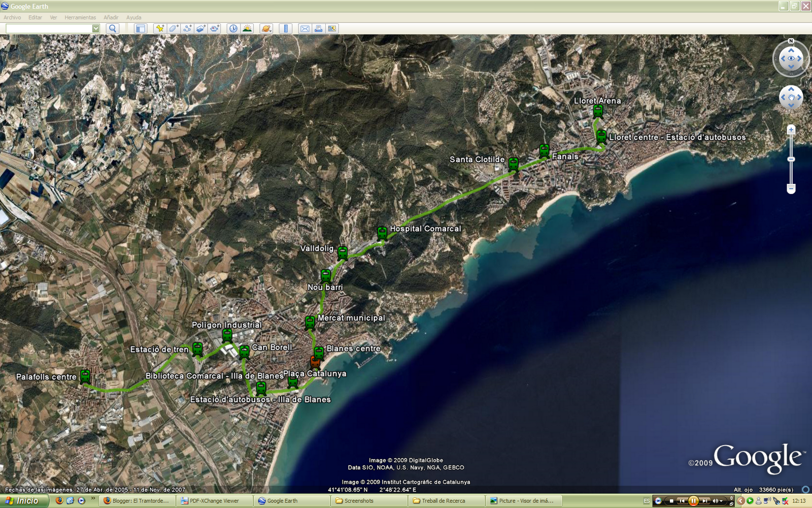Click the zoom out minus button
Image resolution: width=812 pixels, height=508 pixels.
[791, 188]
